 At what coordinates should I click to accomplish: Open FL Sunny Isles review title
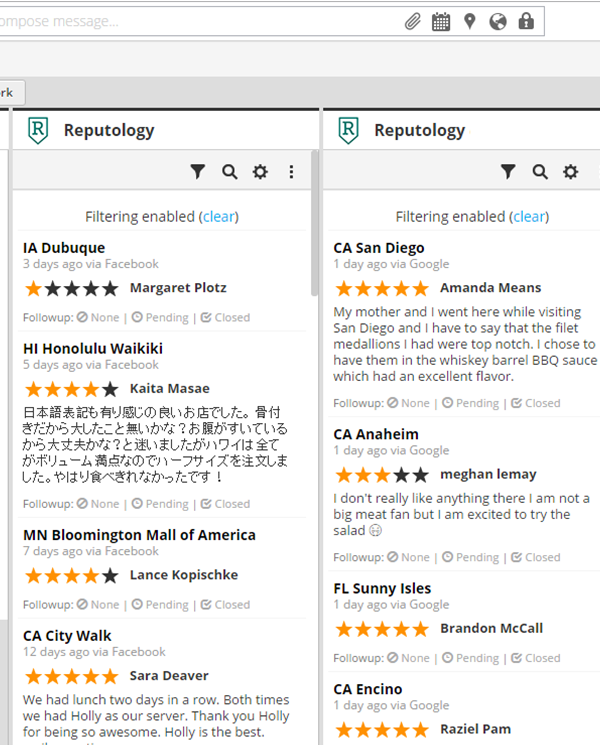point(382,588)
